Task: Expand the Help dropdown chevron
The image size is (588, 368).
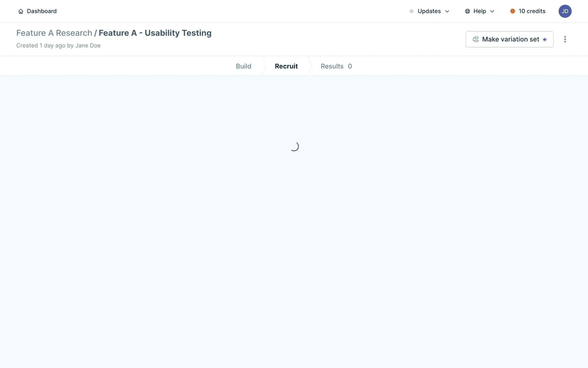Action: (492, 11)
